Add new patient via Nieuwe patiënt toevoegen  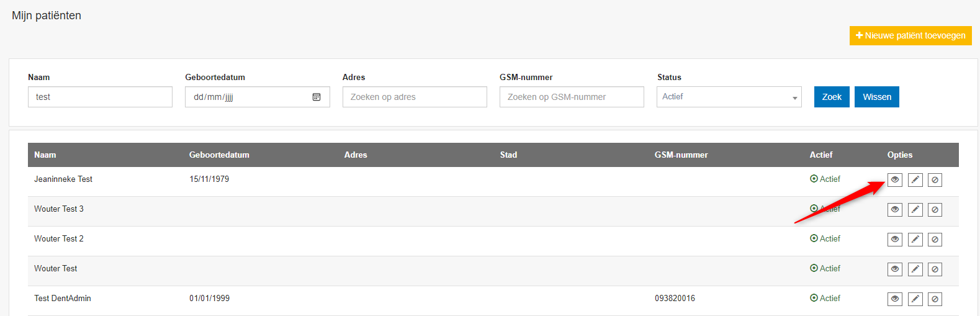click(910, 35)
